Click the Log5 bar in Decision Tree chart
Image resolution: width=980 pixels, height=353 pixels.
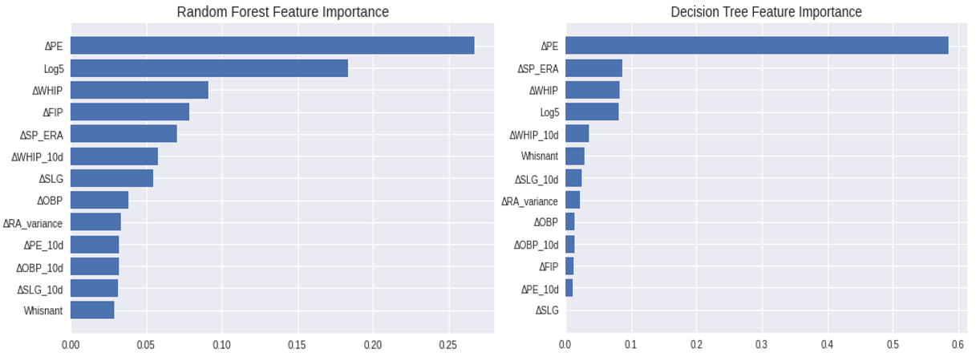pyautogui.click(x=592, y=112)
